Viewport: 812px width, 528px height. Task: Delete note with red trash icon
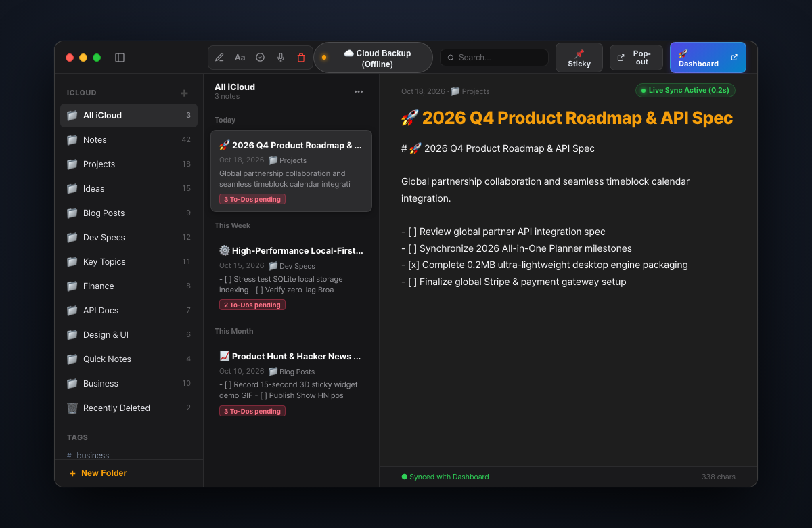click(x=301, y=58)
